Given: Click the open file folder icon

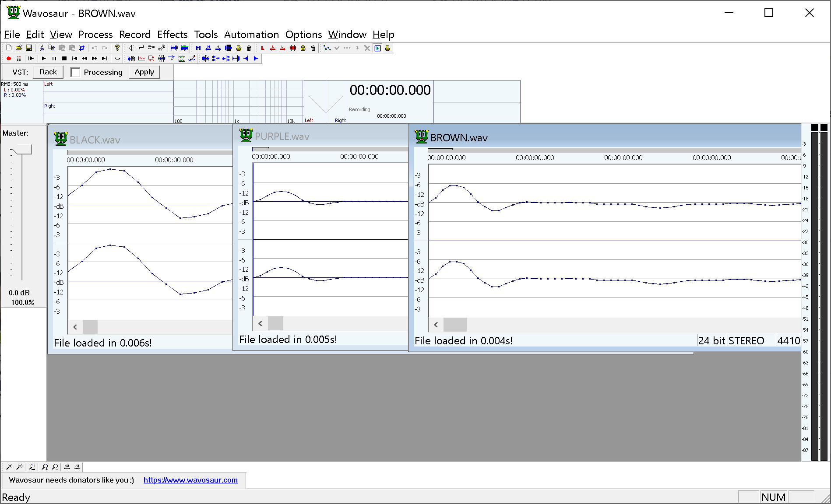Looking at the screenshot, I should 19,48.
